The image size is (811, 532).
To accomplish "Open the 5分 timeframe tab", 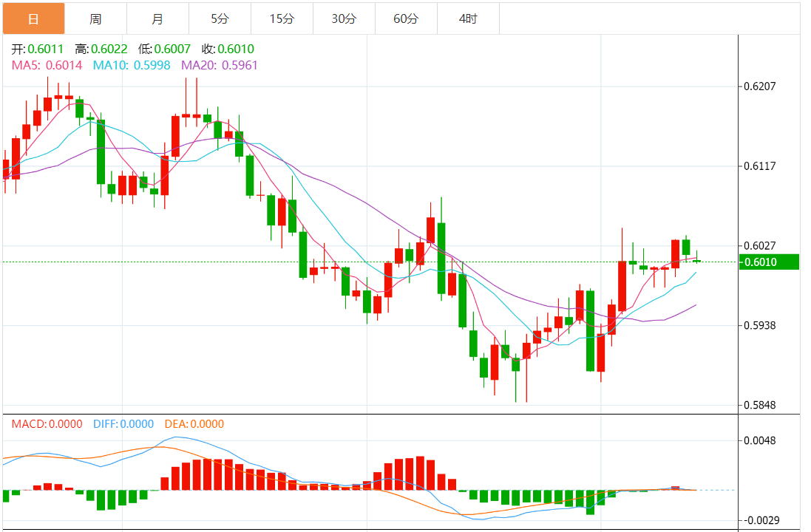I will coord(220,18).
